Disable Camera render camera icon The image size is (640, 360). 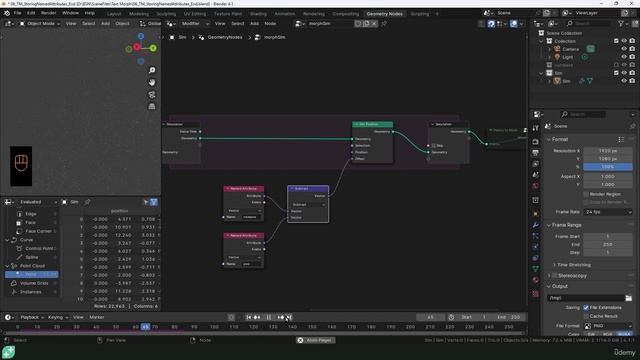[632, 49]
